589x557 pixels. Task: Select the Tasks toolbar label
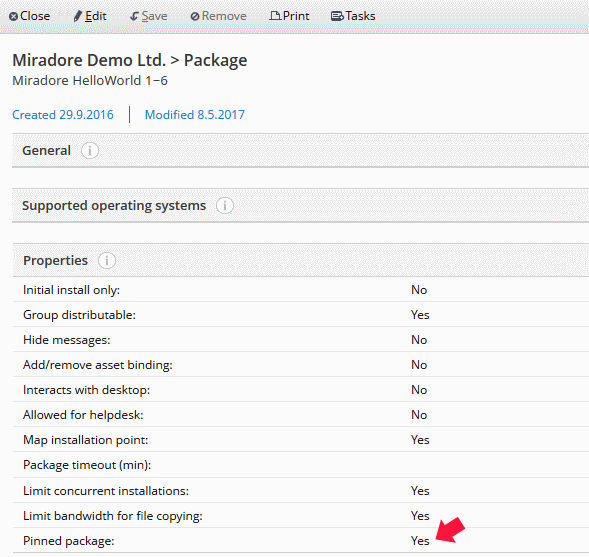[360, 16]
